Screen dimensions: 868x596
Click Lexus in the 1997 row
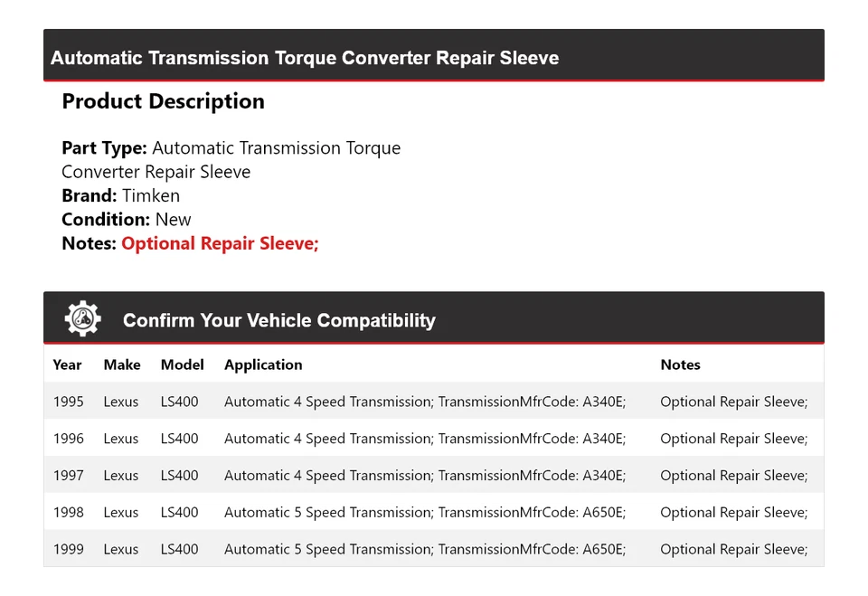(120, 475)
